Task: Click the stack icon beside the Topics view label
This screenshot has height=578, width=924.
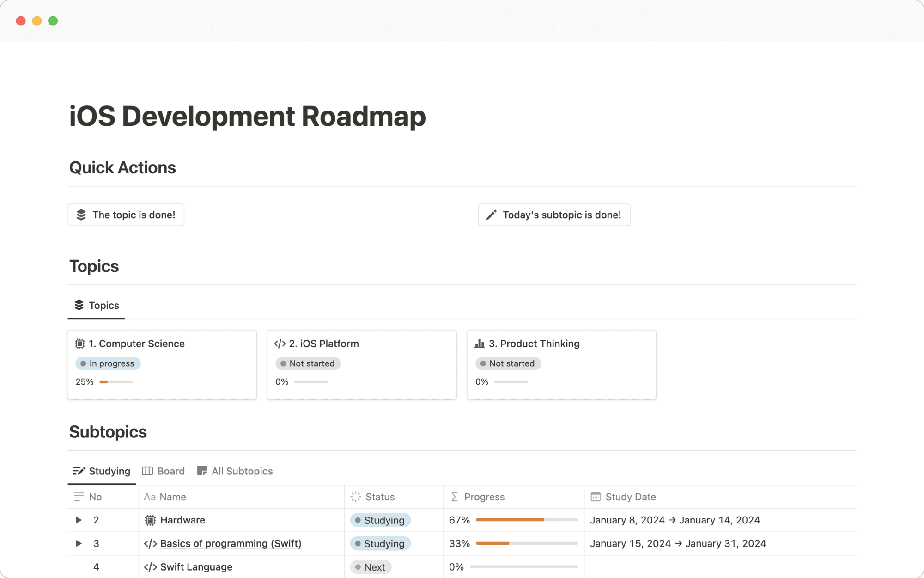Action: point(79,305)
